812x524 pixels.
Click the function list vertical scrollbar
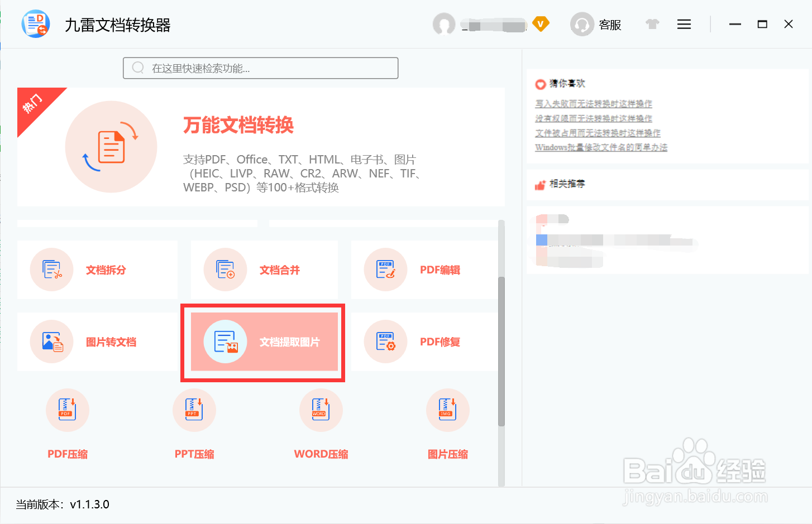[x=501, y=352]
